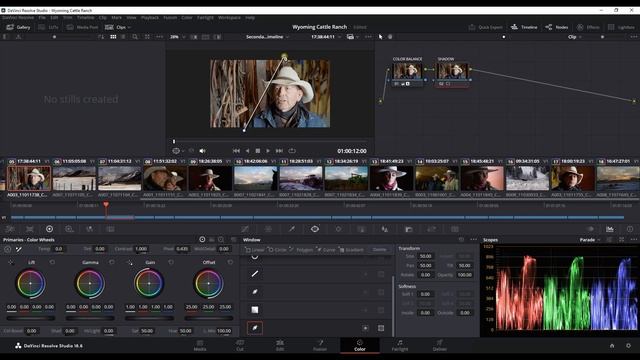Reset the Gamma color wheel

pos(112,262)
